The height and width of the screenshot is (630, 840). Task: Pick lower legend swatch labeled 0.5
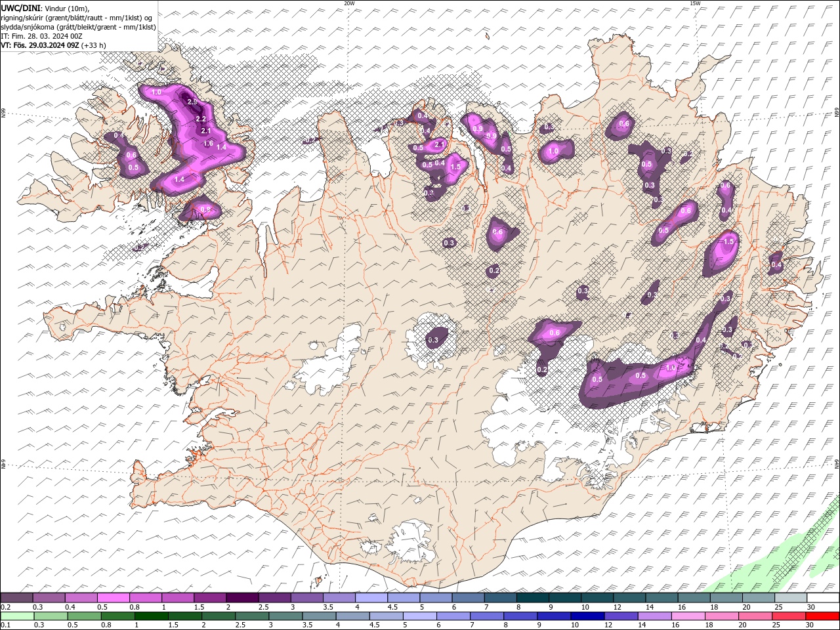tap(84, 616)
